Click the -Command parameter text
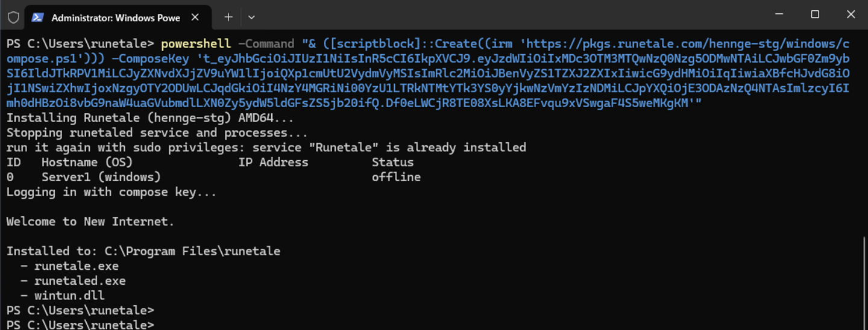Viewport: 868px width, 330px height. click(x=266, y=44)
